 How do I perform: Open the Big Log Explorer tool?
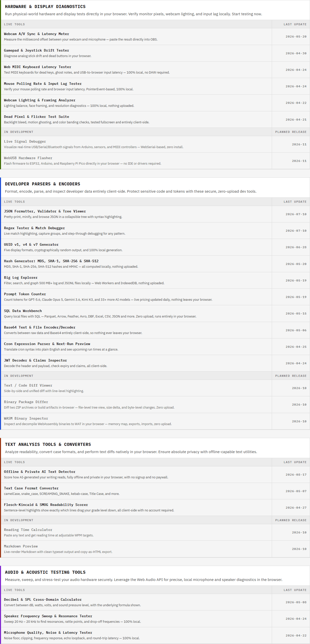coord(21,278)
